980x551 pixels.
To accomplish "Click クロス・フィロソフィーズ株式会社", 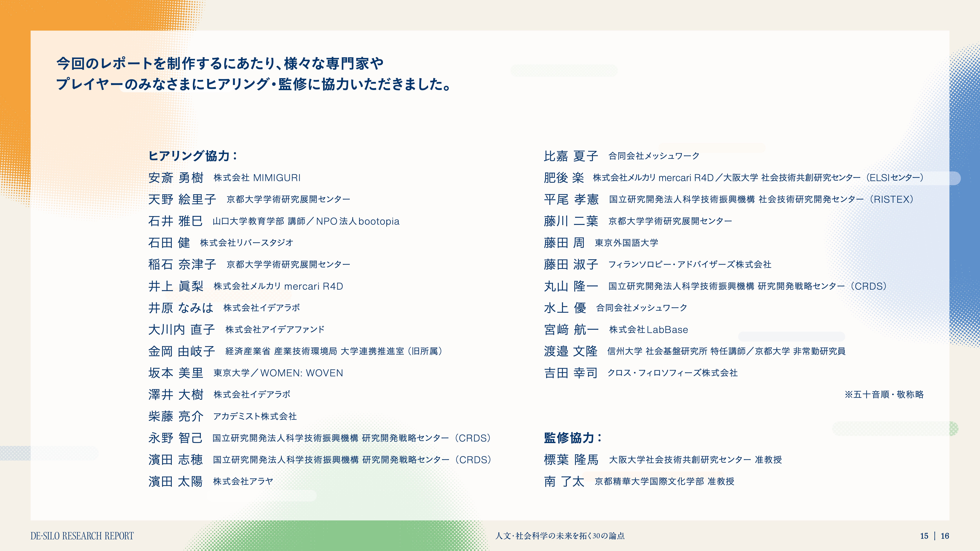I will (673, 373).
